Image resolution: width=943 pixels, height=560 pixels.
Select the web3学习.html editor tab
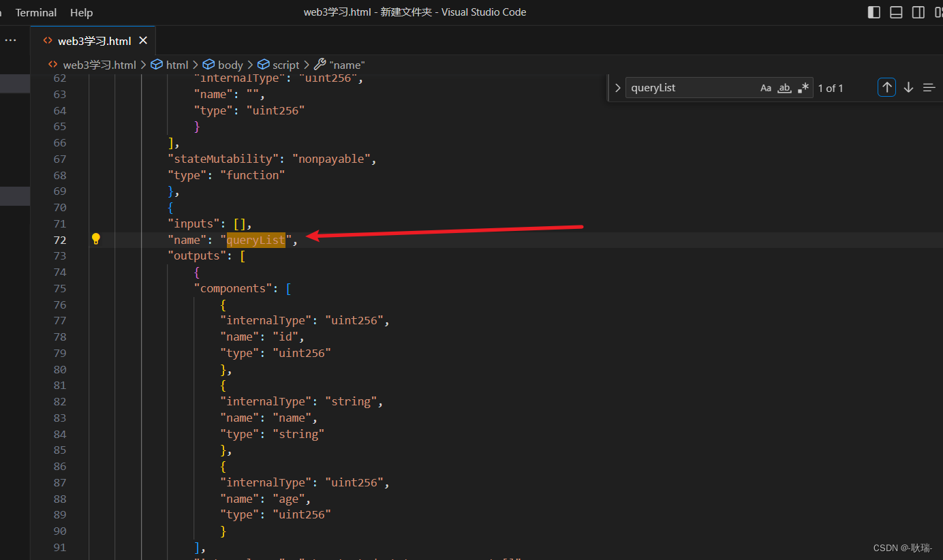pos(93,41)
